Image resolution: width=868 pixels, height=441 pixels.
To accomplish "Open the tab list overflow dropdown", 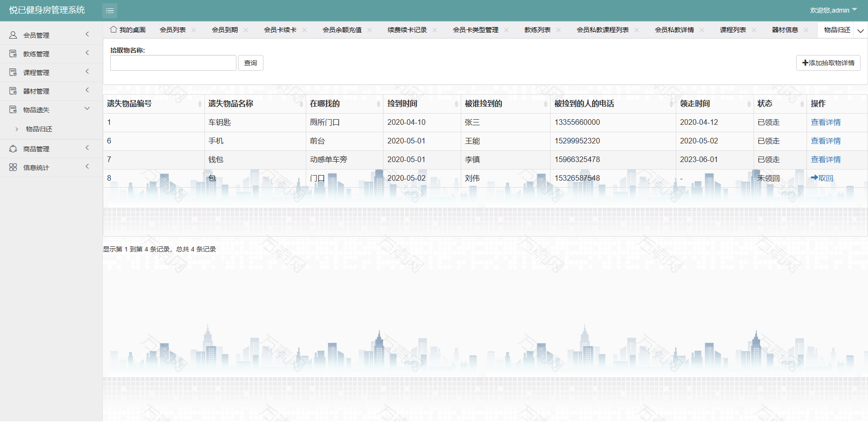I will point(861,31).
